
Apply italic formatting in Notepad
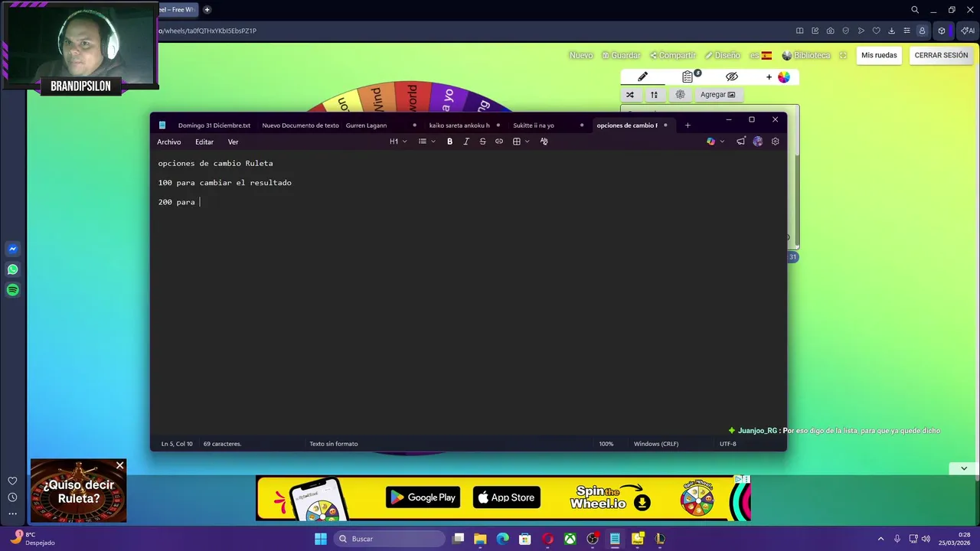[x=466, y=142]
